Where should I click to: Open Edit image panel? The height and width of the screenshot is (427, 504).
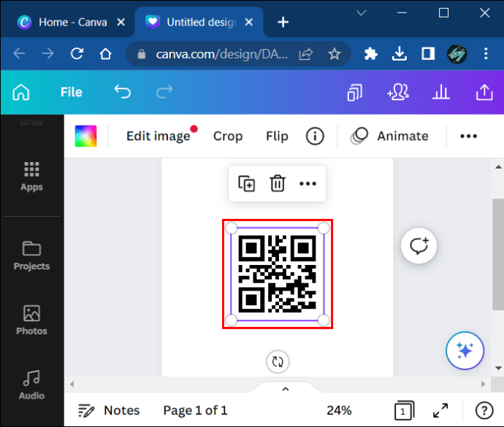159,136
